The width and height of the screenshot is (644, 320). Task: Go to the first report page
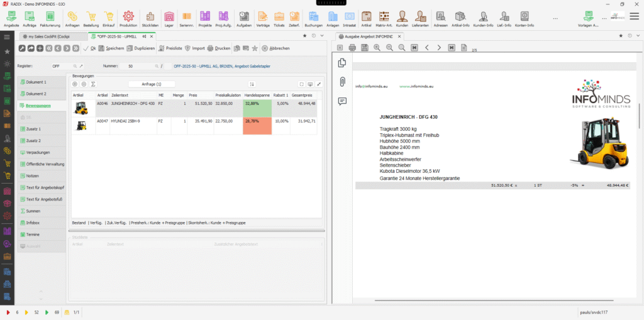click(x=414, y=48)
